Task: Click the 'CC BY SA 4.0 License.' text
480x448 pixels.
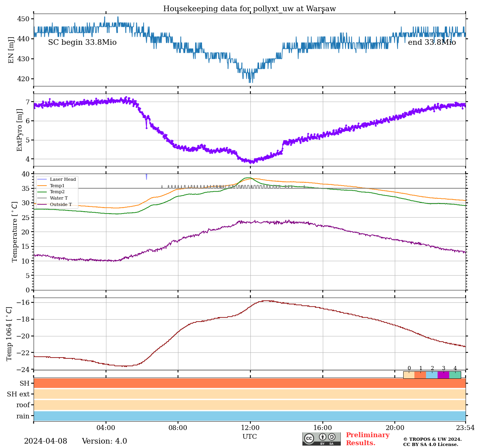Action: (x=431, y=444)
